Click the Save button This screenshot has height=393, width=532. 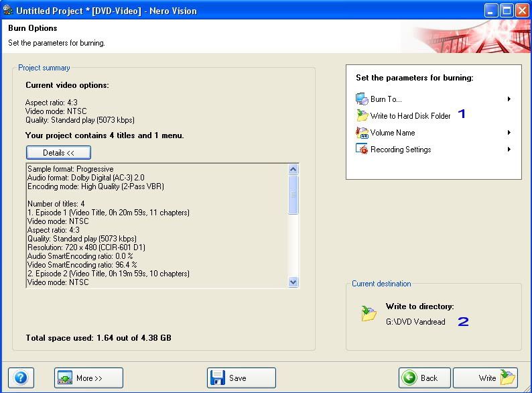point(241,378)
